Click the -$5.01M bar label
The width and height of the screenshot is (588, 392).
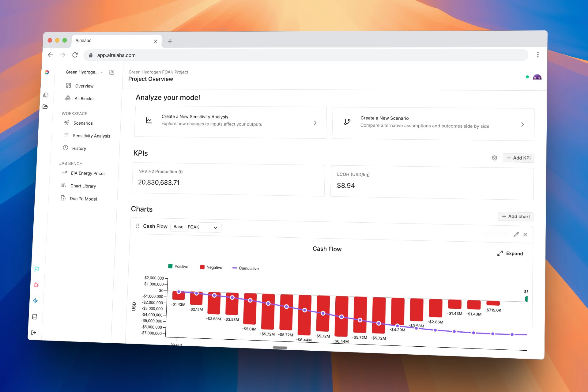coord(249,329)
